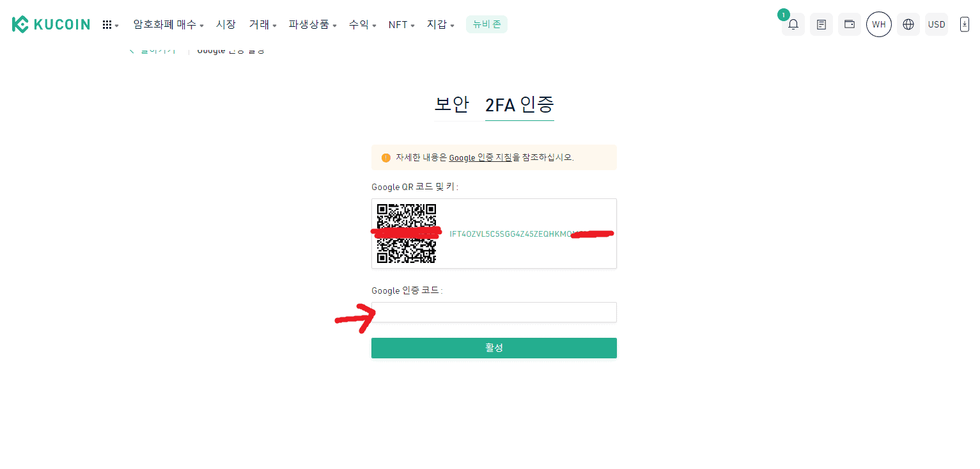Open the apps grid menu

(109, 24)
